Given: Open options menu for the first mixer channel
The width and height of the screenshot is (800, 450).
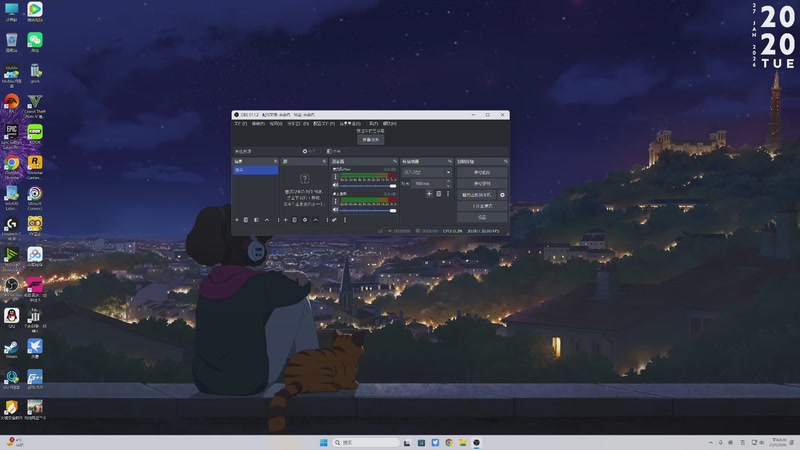Looking at the screenshot, I should [x=335, y=177].
